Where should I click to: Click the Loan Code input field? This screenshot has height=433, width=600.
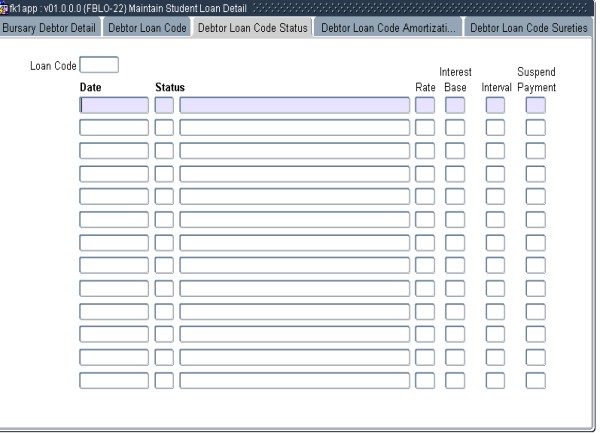pyautogui.click(x=99, y=65)
